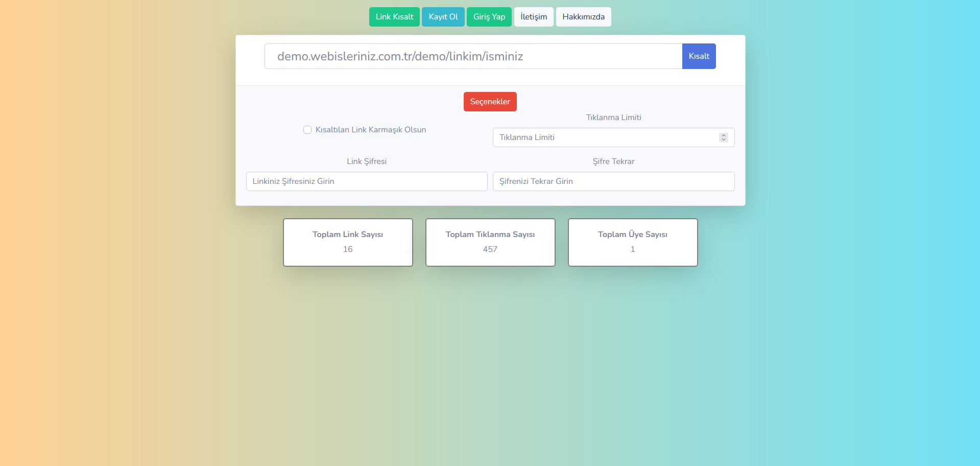Screen dimensions: 980x466
Task: Click the Şifrenizi Tekrar Girin field
Action: [x=613, y=181]
